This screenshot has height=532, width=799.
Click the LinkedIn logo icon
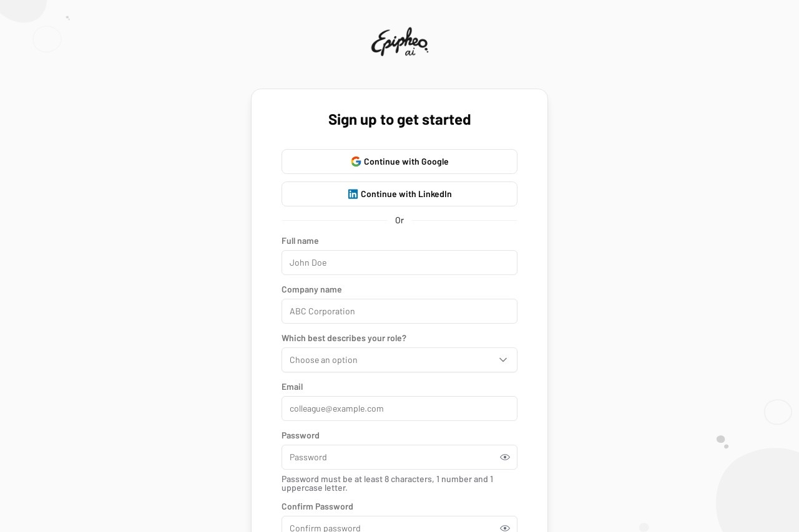tap(353, 194)
